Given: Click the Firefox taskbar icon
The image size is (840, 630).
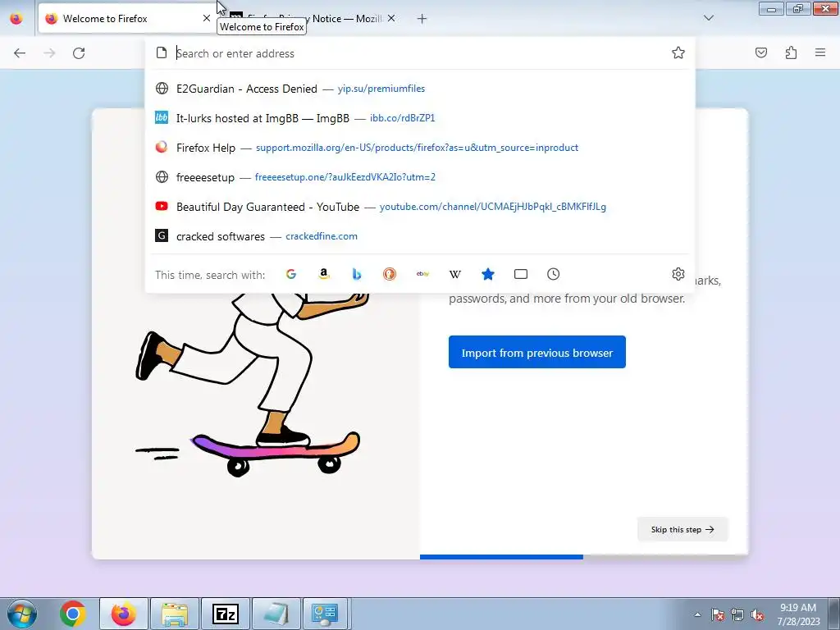Looking at the screenshot, I should (x=124, y=614).
